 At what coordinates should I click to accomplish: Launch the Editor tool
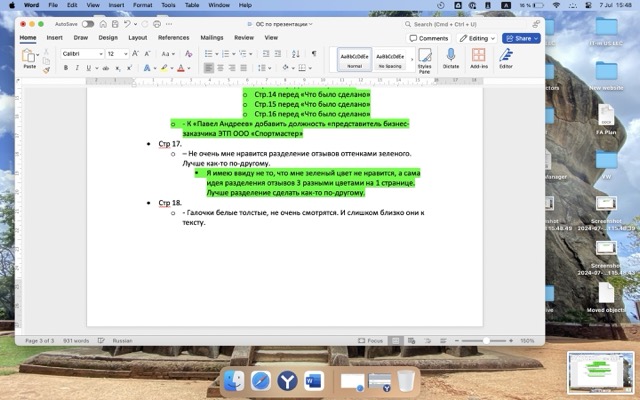[x=505, y=58]
